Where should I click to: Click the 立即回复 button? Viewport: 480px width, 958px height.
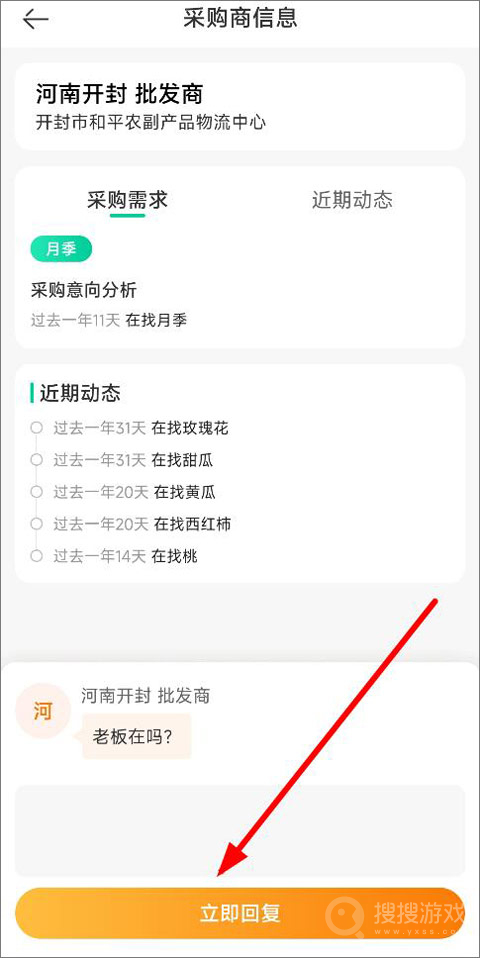point(240,913)
